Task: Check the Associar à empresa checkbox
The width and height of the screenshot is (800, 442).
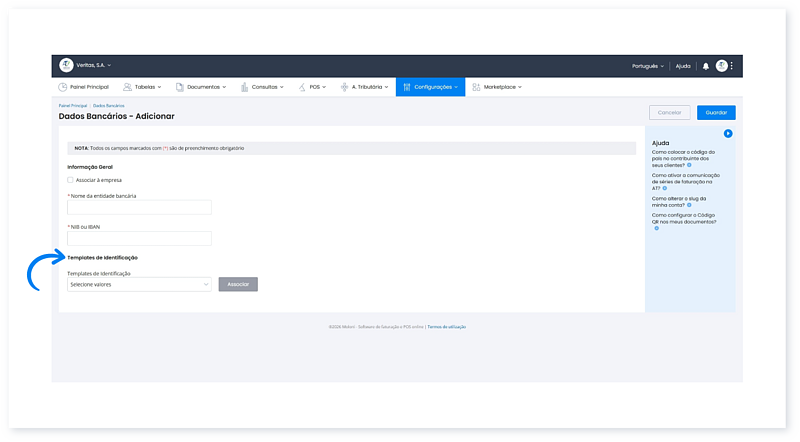Action: [x=70, y=180]
